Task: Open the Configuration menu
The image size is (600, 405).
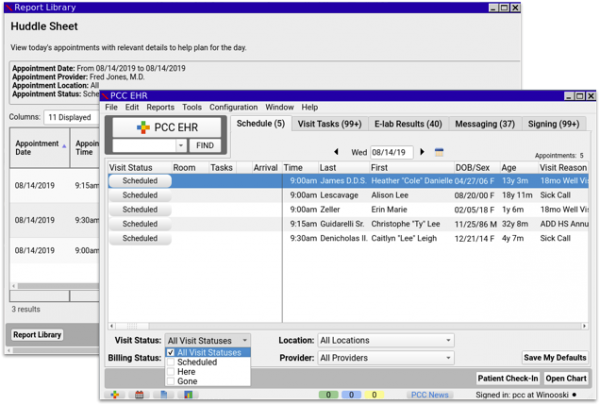Action: (x=233, y=107)
